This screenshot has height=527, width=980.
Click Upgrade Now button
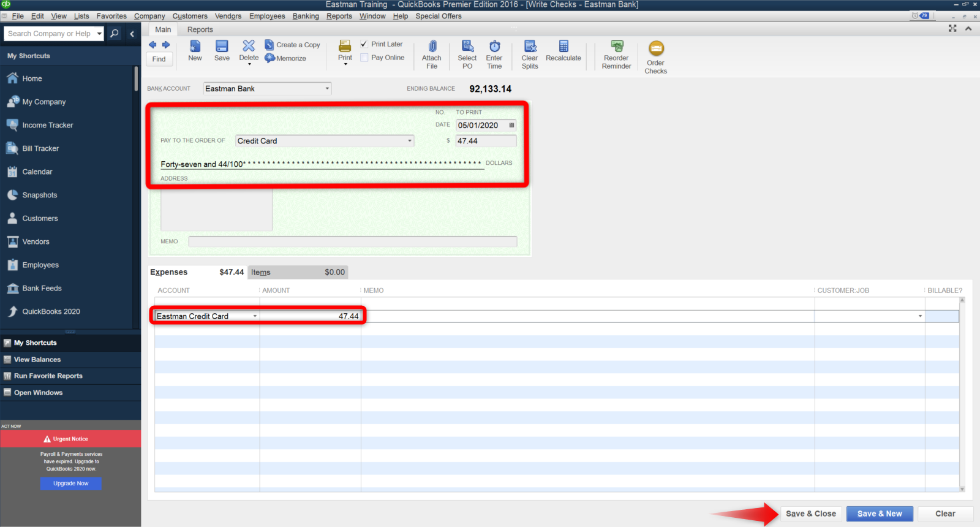71,483
